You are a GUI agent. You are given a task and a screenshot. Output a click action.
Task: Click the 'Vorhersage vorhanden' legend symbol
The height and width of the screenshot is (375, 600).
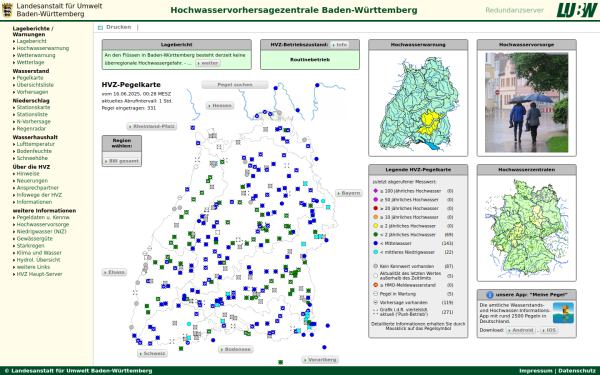click(x=375, y=302)
